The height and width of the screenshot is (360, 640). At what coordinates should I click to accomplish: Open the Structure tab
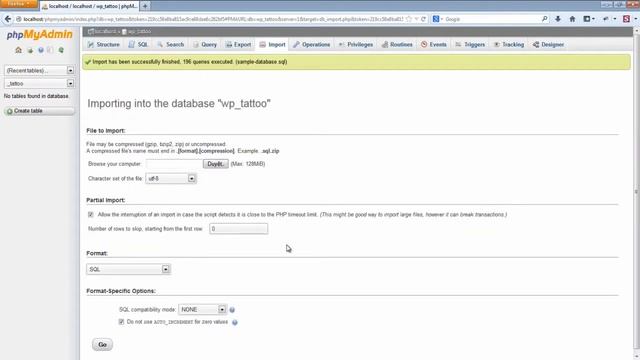pyautogui.click(x=104, y=44)
